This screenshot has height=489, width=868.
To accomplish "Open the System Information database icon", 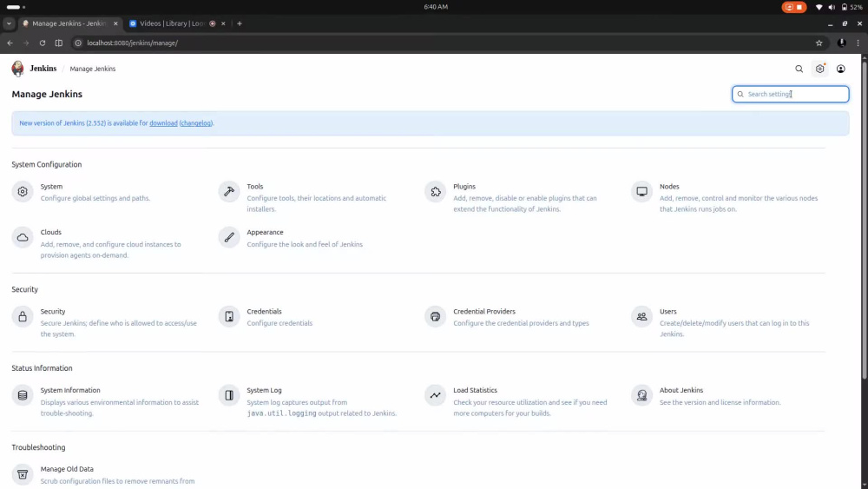I will [x=23, y=395].
